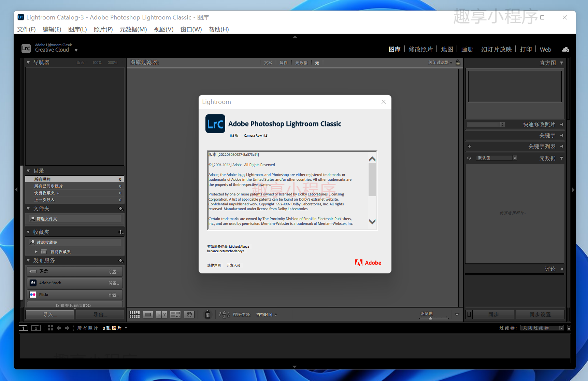This screenshot has height=381, width=588.
Task: Click the 过滤收藏夹 search field
Action: (x=75, y=242)
